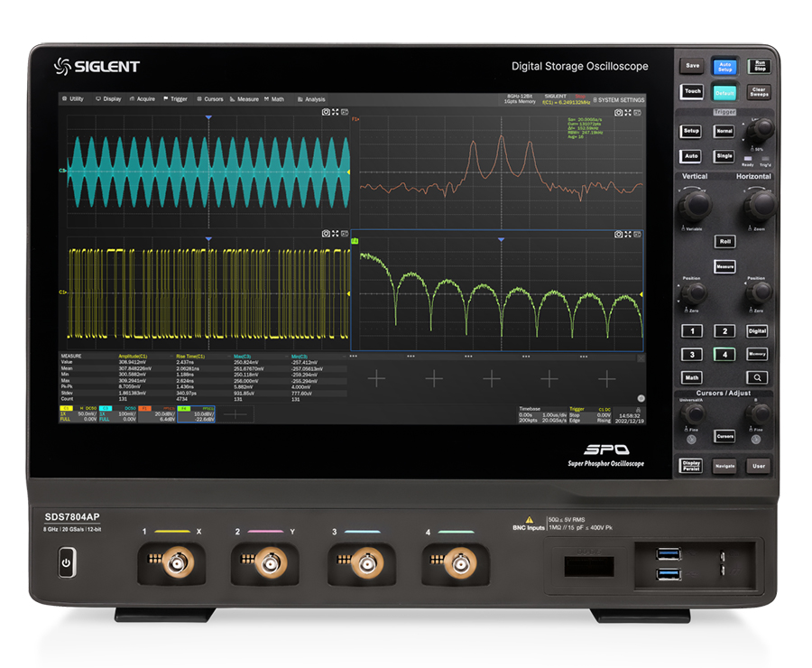Toggle the Touch screen button
Viewport: 812px width, 668px height.
(x=692, y=92)
